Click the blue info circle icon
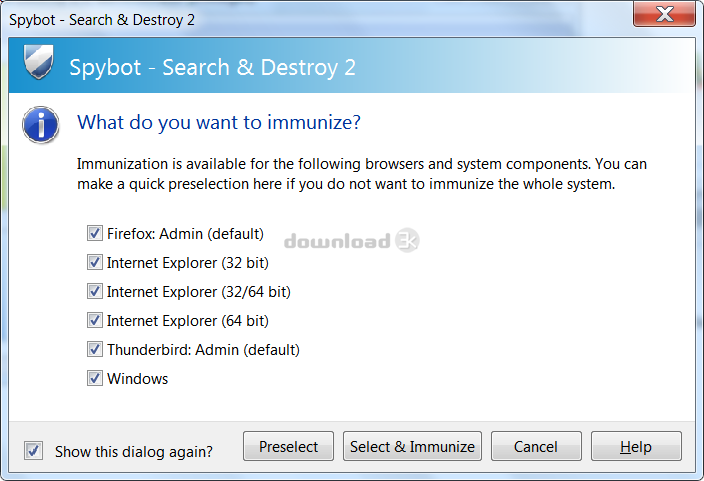This screenshot has height=481, width=704. point(41,125)
